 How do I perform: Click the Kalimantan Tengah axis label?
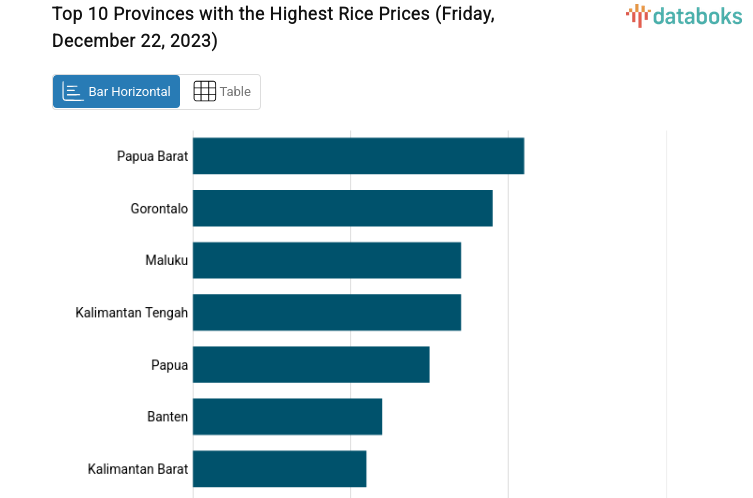coord(131,312)
